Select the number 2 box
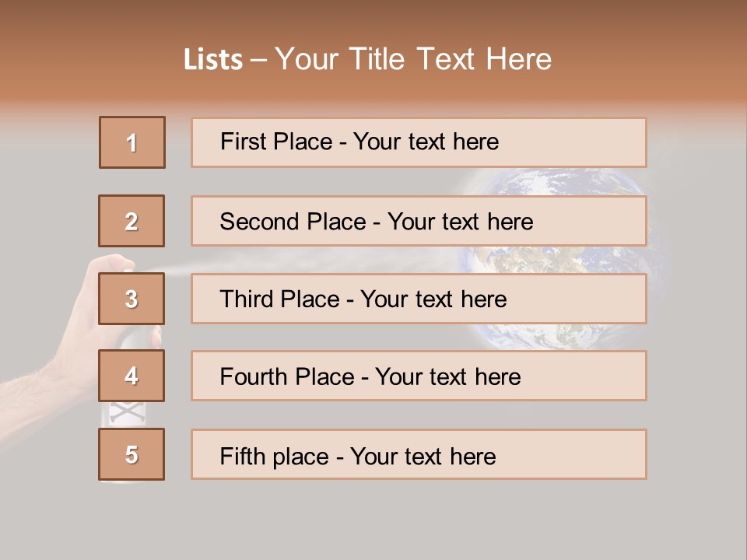Screen dimensions: 747x560 [132, 221]
